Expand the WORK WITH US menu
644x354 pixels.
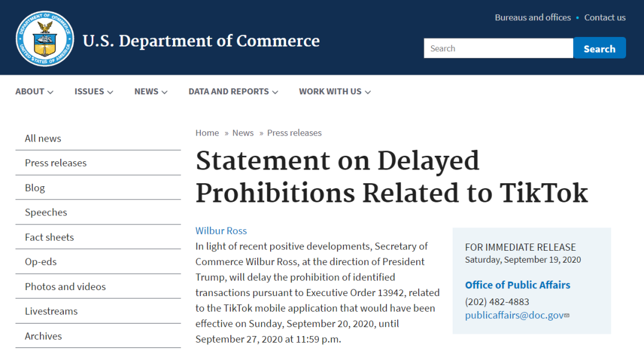click(335, 91)
